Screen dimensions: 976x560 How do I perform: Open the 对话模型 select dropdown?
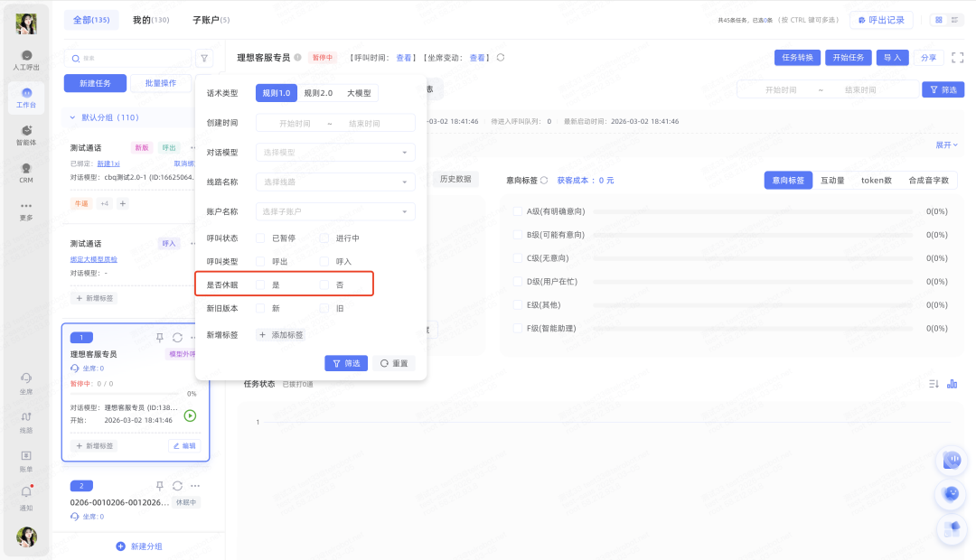(x=335, y=153)
